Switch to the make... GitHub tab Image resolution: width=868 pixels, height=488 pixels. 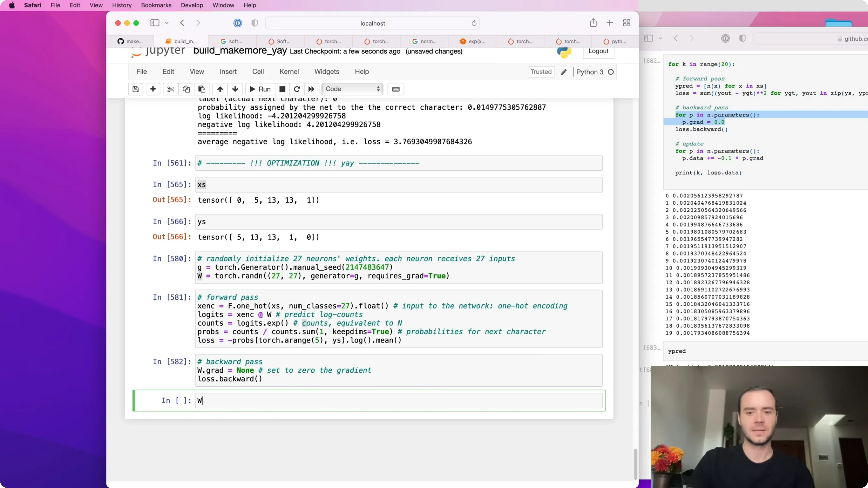(130, 41)
